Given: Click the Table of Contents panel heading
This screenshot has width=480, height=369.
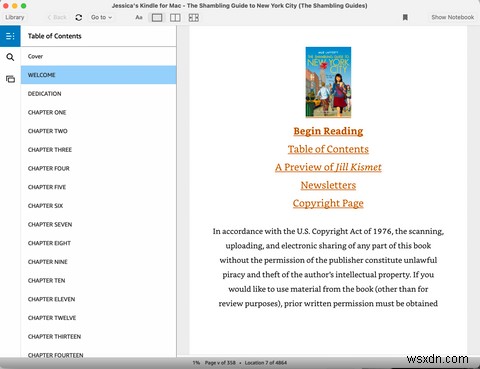Looking at the screenshot, I should coord(55,36).
